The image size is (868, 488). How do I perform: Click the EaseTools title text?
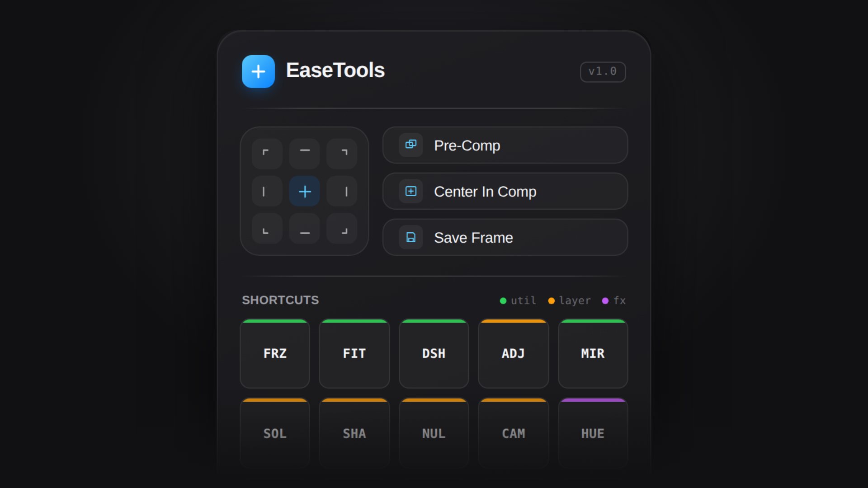(335, 70)
